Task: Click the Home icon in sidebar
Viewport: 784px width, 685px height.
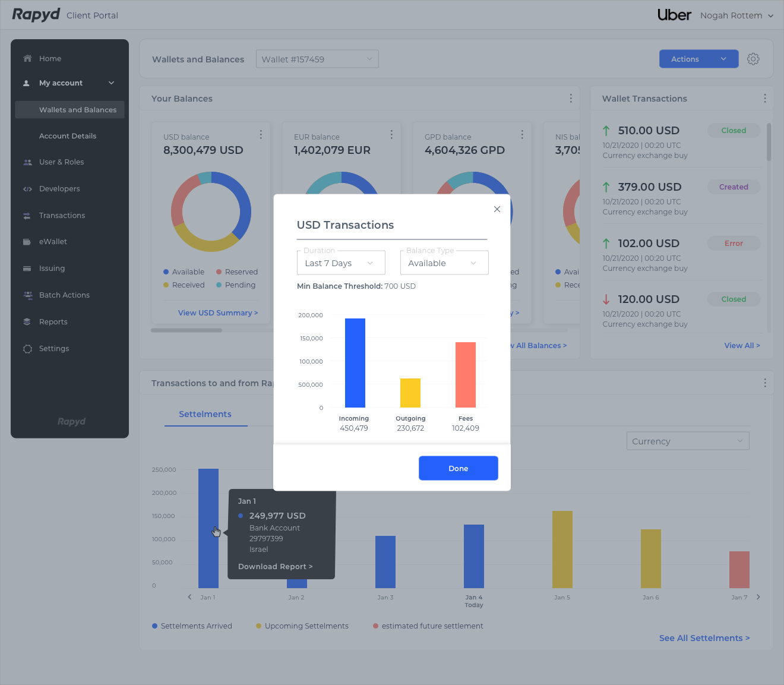Action: 27,59
